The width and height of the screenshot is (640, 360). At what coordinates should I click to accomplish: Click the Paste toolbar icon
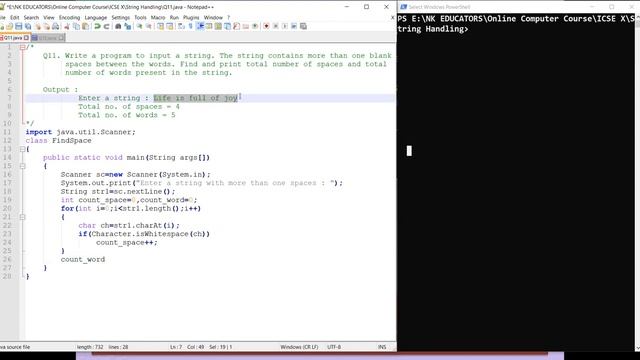86,27
